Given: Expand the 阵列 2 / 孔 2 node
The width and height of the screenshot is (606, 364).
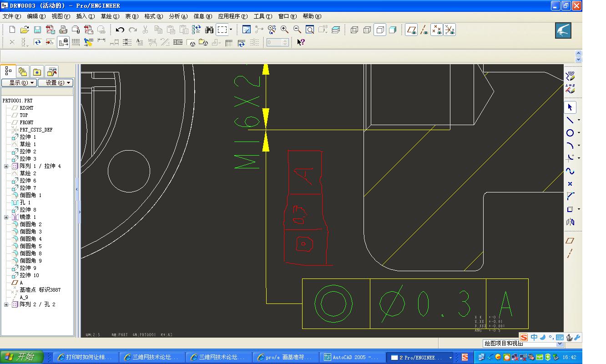Looking at the screenshot, I should (x=6, y=304).
